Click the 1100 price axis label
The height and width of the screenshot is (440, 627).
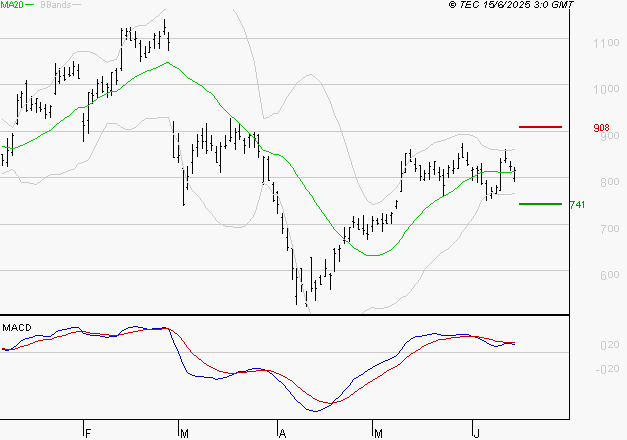tap(606, 44)
